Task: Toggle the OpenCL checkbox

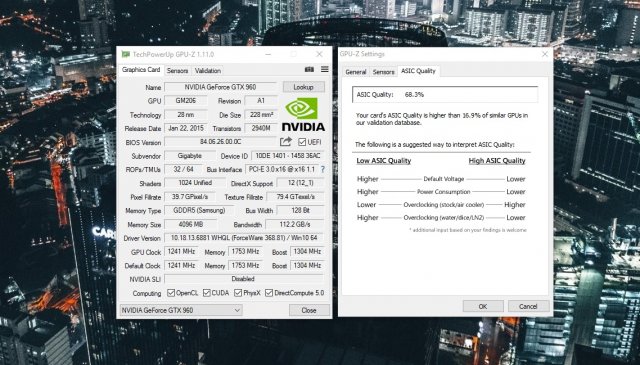Action: (171, 293)
